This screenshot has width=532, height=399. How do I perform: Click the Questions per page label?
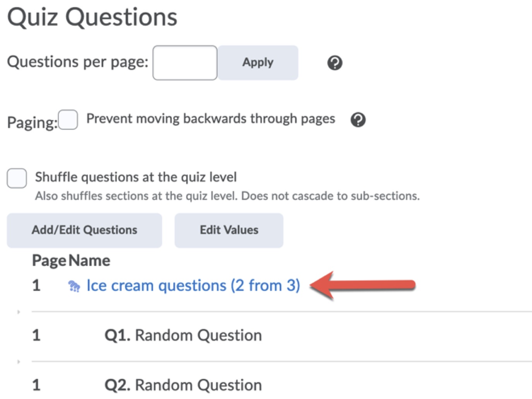click(77, 62)
